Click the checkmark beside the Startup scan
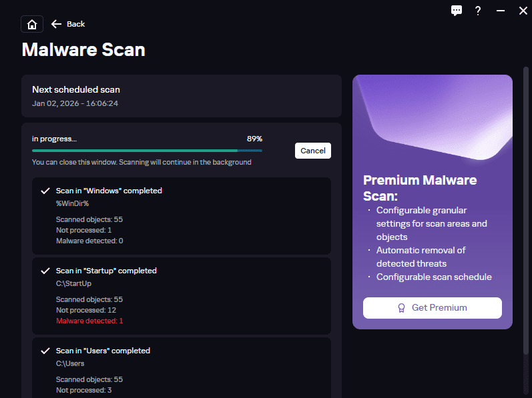 tap(45, 271)
